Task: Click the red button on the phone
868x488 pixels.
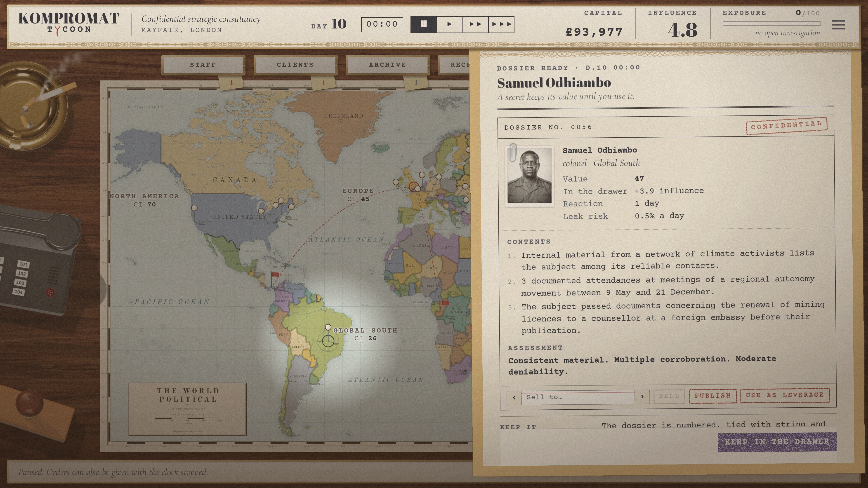Action: coord(50,292)
